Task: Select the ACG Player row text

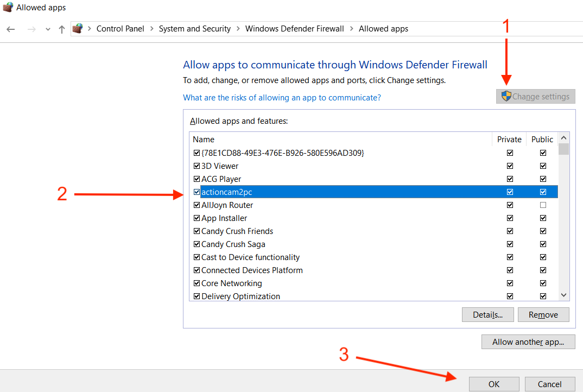Action: point(221,179)
